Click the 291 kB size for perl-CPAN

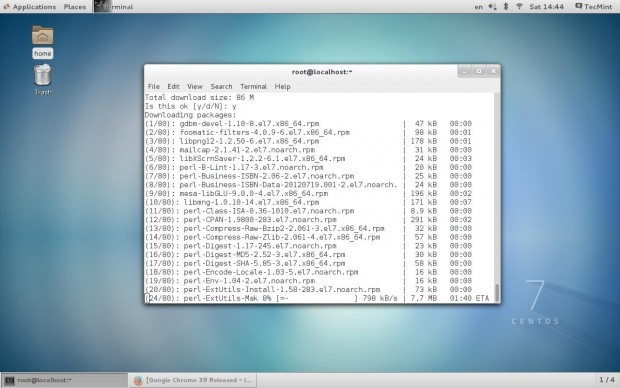coord(423,220)
